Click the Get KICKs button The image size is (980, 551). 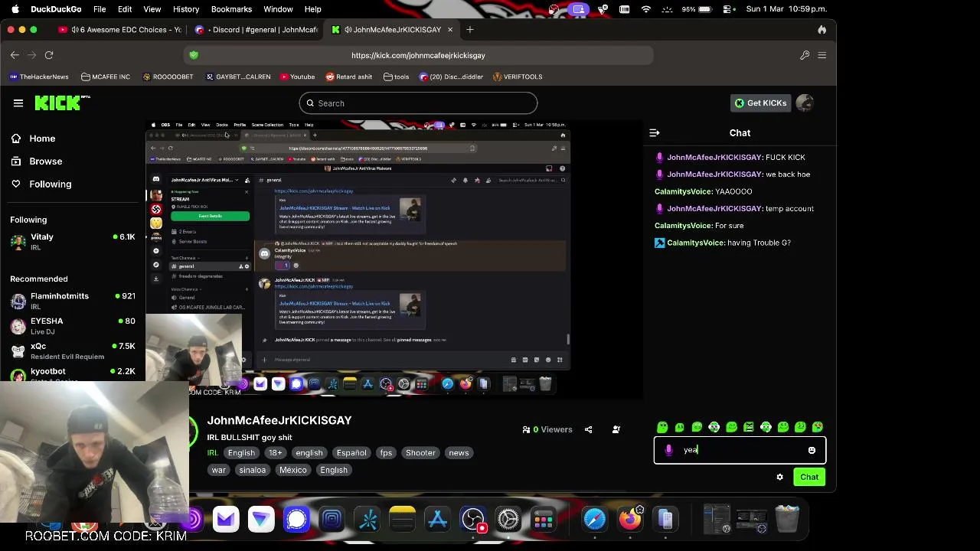click(761, 103)
